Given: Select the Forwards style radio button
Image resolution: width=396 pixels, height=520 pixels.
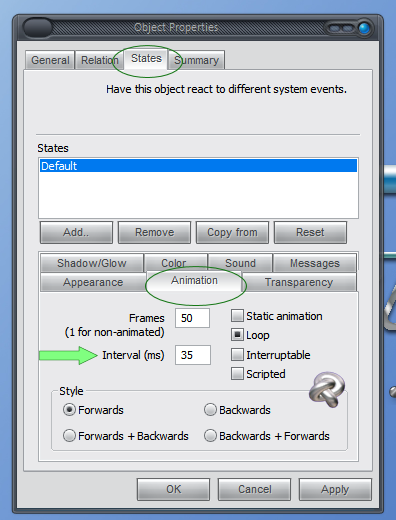Looking at the screenshot, I should pos(69,410).
